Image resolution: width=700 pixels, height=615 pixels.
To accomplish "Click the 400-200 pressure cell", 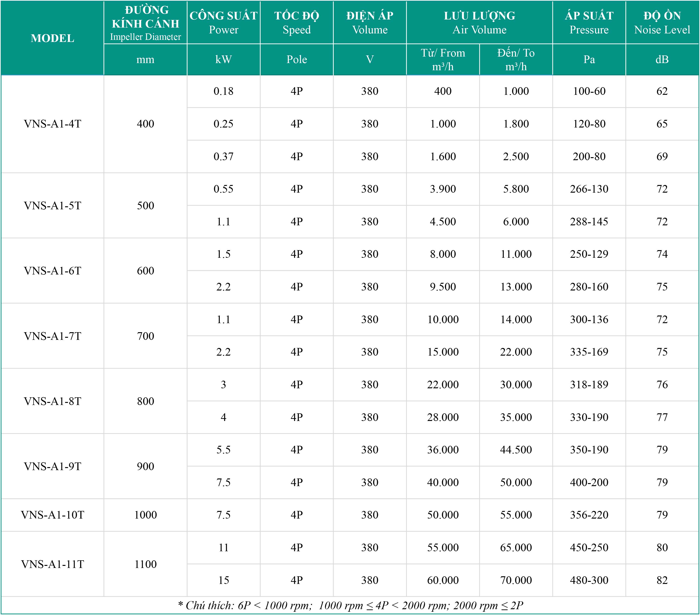I will click(x=589, y=482).
